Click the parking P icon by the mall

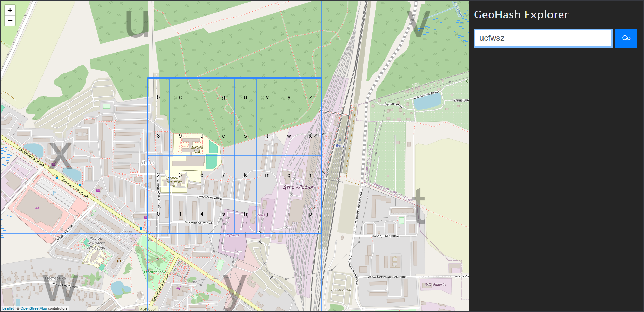55,192
